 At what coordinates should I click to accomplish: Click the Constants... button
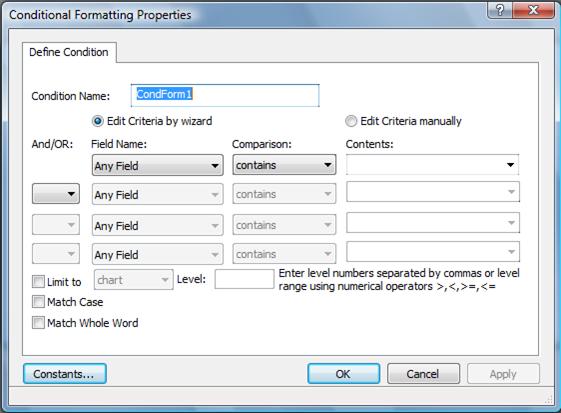tap(65, 374)
